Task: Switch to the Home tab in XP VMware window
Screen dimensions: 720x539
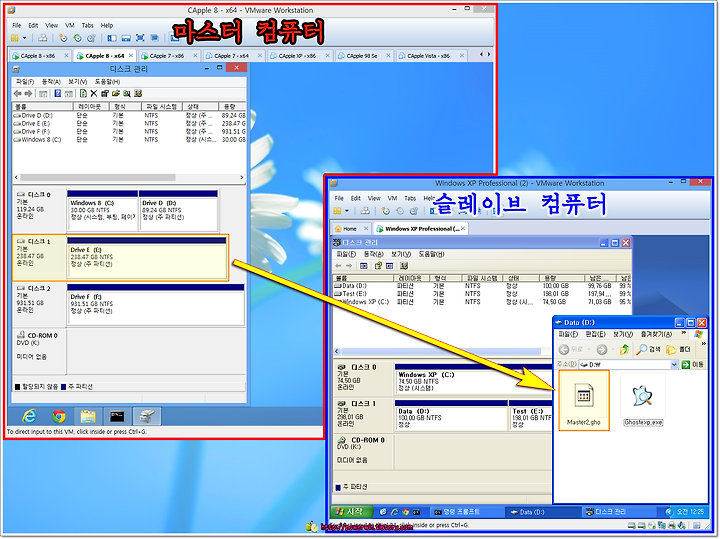Action: (x=349, y=228)
